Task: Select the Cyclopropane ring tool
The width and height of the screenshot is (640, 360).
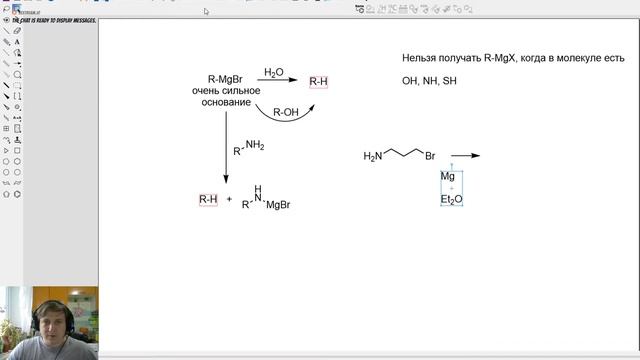Action: tap(6, 151)
